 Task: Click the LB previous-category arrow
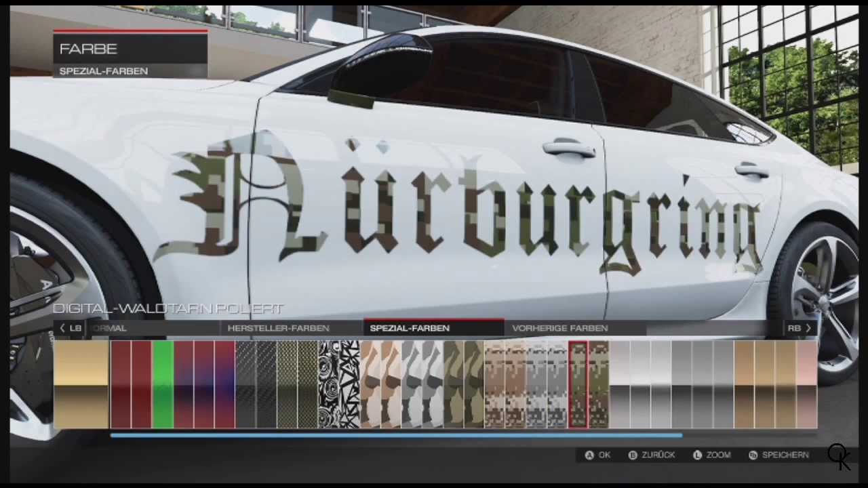click(x=70, y=328)
